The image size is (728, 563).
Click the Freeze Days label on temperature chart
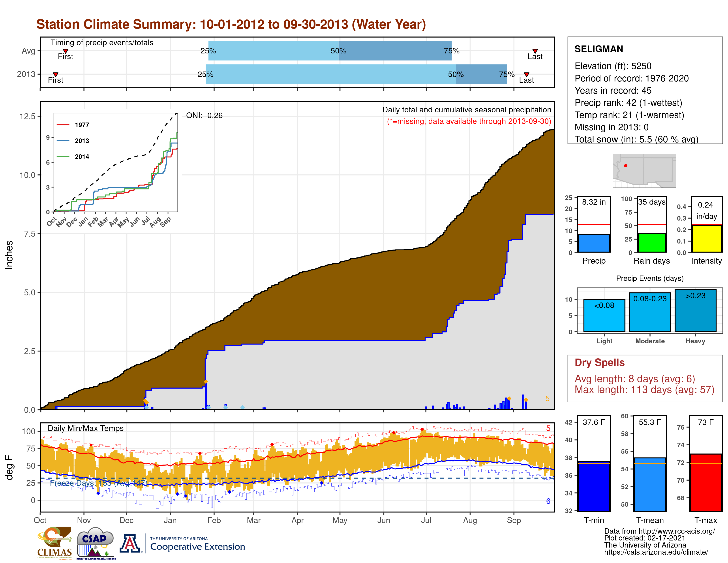pyautogui.click(x=98, y=483)
